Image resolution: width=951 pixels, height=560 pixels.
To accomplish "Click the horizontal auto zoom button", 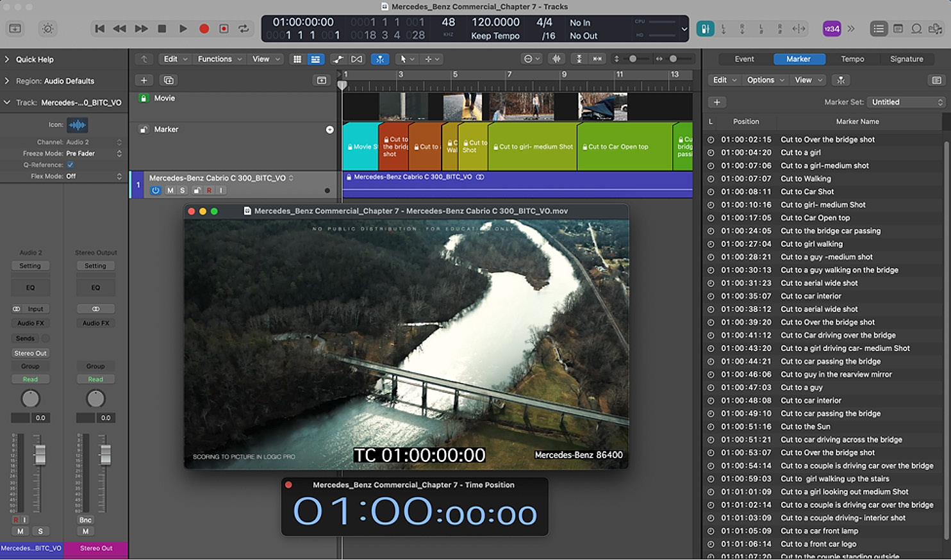I will point(597,59).
